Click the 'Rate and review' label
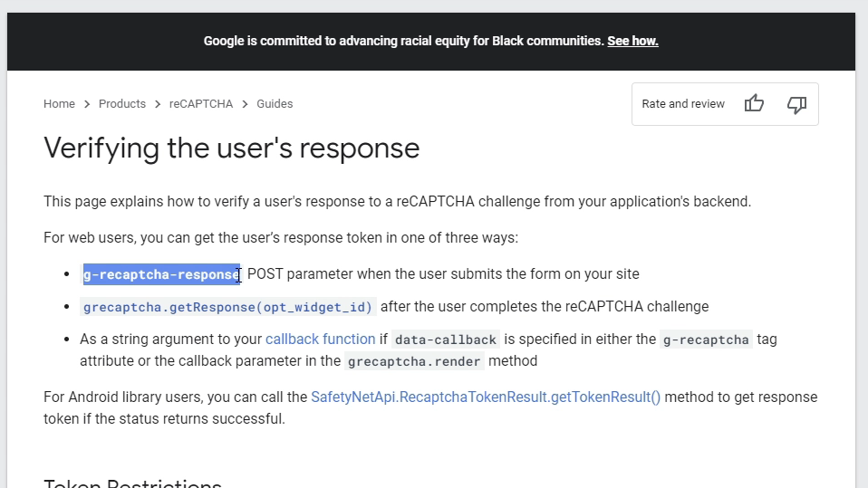The width and height of the screenshot is (868, 488). click(683, 104)
